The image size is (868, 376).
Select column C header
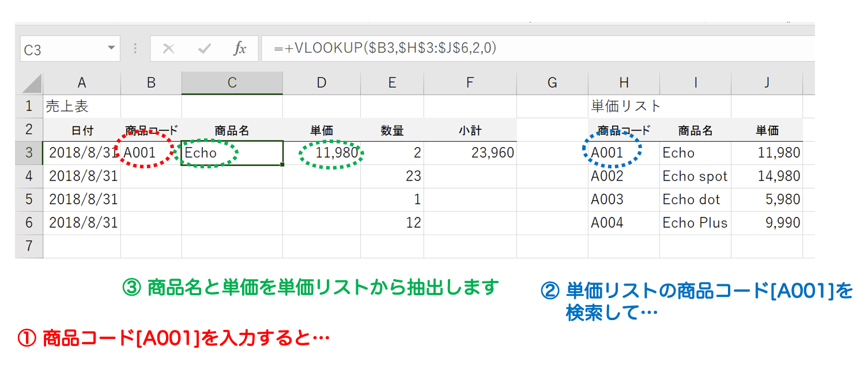tap(232, 83)
